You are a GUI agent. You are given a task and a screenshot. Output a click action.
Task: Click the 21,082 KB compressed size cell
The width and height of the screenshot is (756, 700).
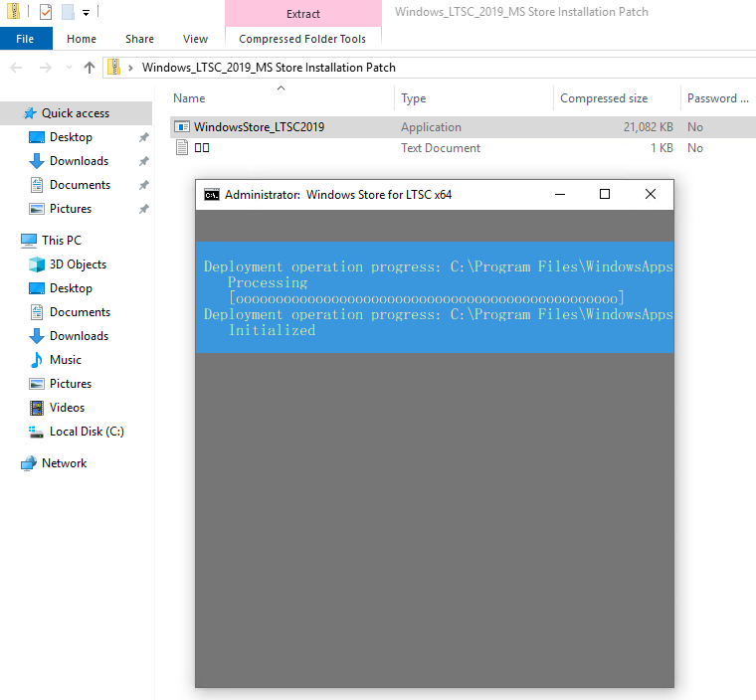coord(648,127)
